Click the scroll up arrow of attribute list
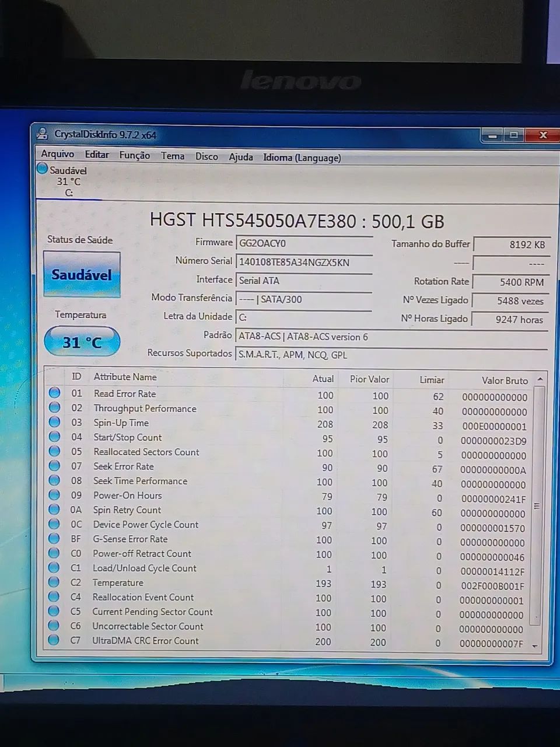The height and width of the screenshot is (747, 560). (540, 379)
